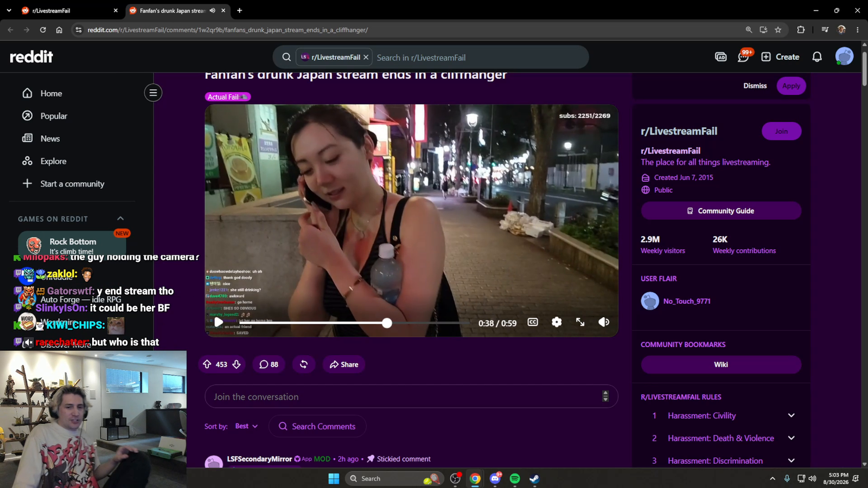Viewport: 868px width, 488px height.
Task: Click the Apply button
Action: (791, 86)
